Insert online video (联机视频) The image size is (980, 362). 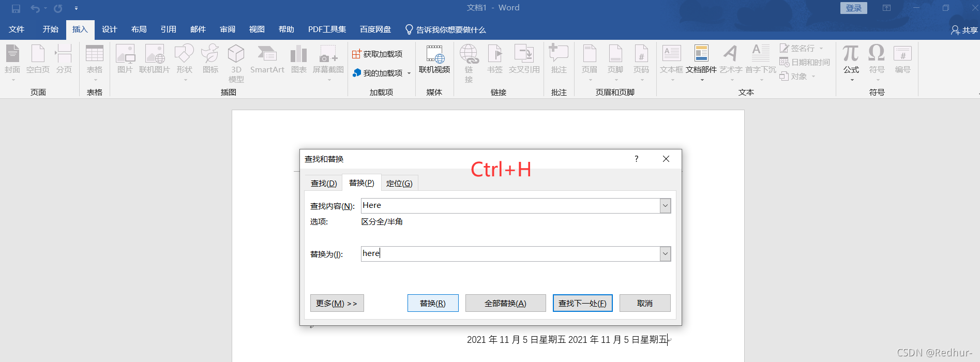click(434, 59)
